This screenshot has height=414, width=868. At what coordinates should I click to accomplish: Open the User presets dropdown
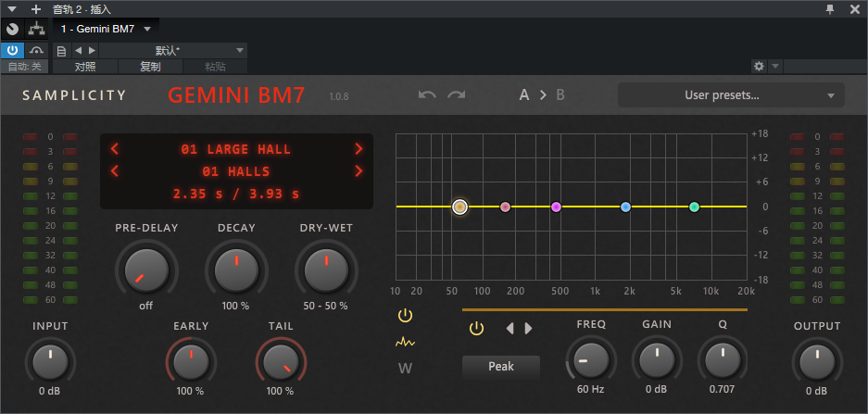(x=731, y=95)
